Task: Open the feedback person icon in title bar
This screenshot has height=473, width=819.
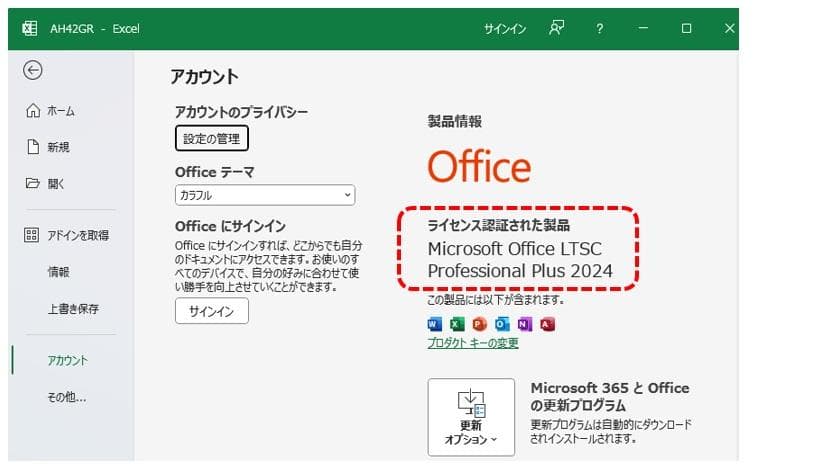Action: [x=556, y=28]
